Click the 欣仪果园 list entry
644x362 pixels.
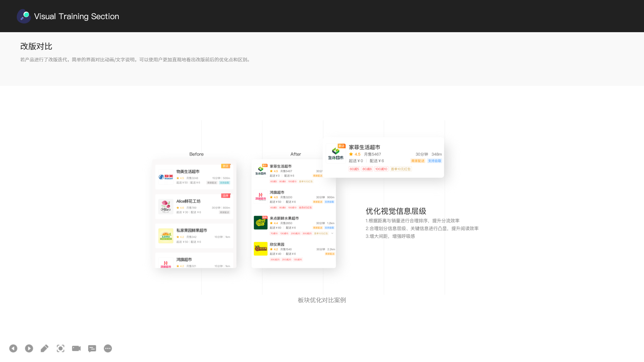294,251
